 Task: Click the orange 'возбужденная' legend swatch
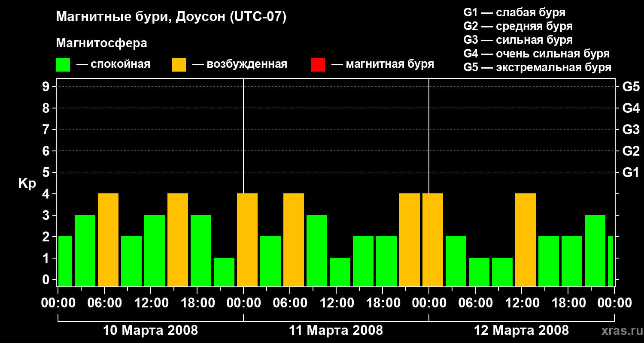click(179, 65)
